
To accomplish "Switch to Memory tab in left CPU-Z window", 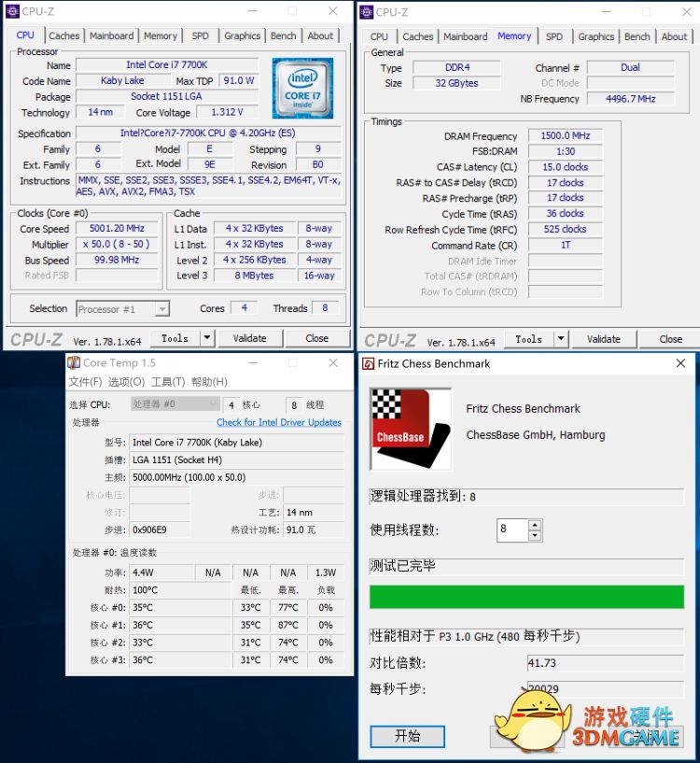I will point(160,35).
